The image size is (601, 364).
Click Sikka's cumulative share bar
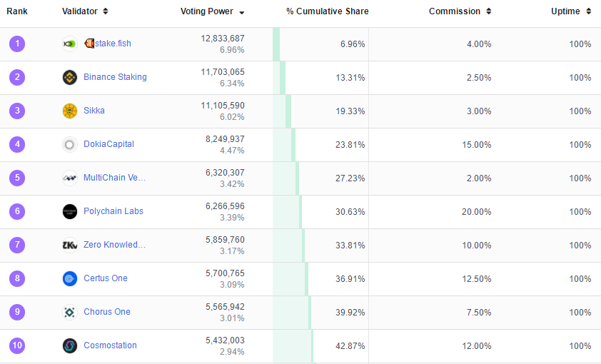coord(288,111)
